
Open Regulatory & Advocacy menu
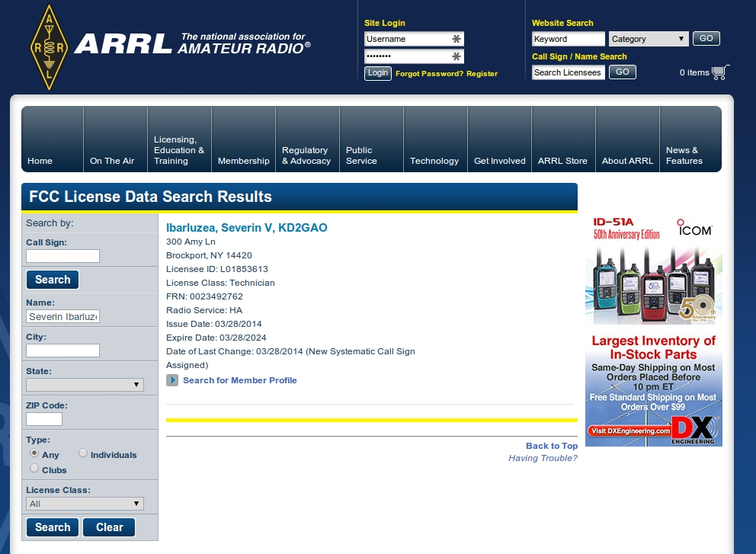click(308, 139)
